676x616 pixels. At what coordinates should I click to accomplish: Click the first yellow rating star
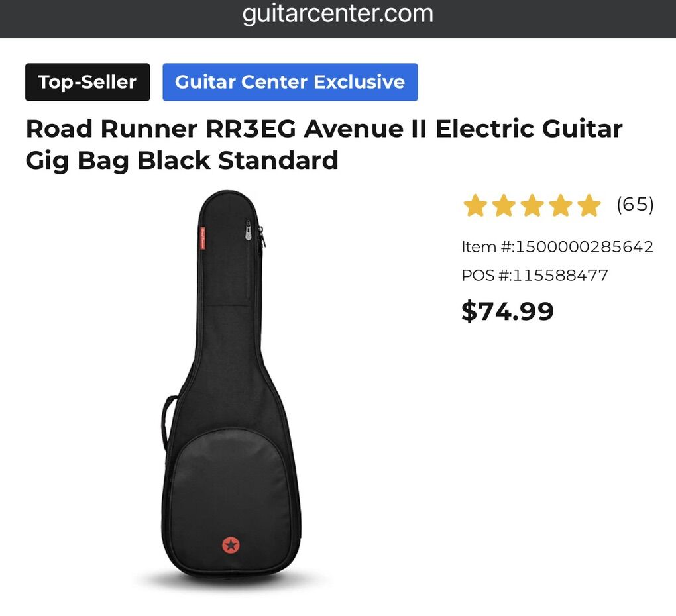click(x=475, y=205)
